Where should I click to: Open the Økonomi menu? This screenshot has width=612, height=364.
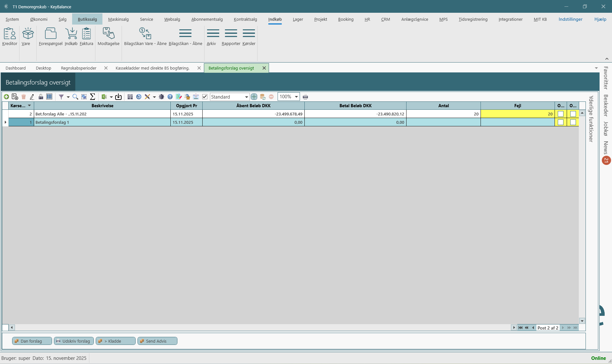coord(39,19)
